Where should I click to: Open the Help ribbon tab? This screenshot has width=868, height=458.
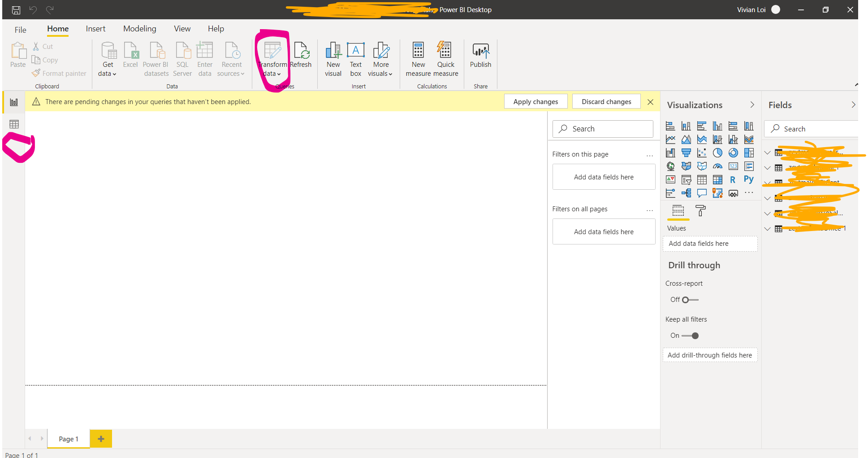[216, 29]
